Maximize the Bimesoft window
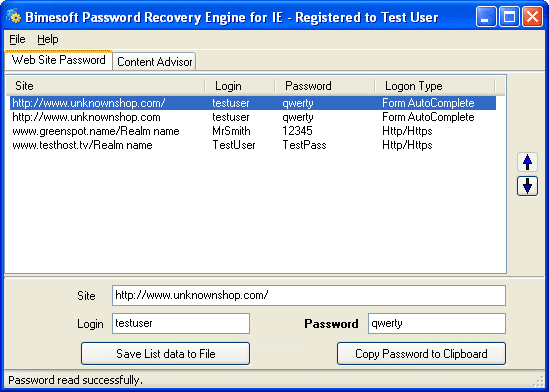Image resolution: width=549 pixels, height=392 pixels. (509, 16)
